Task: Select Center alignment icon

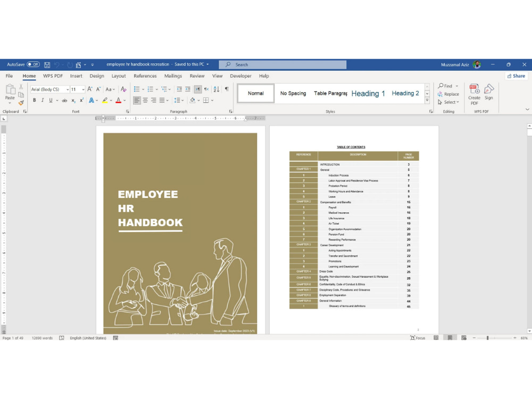Action: 145,100
